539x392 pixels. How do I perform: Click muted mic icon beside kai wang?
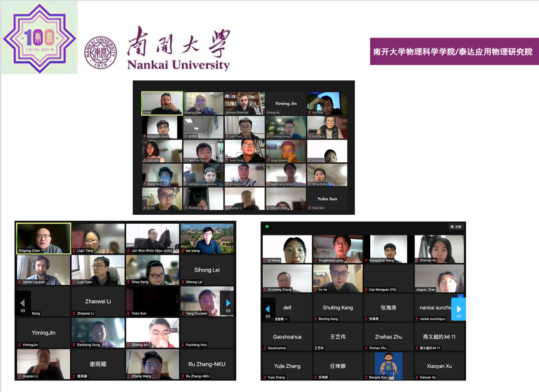click(x=183, y=251)
